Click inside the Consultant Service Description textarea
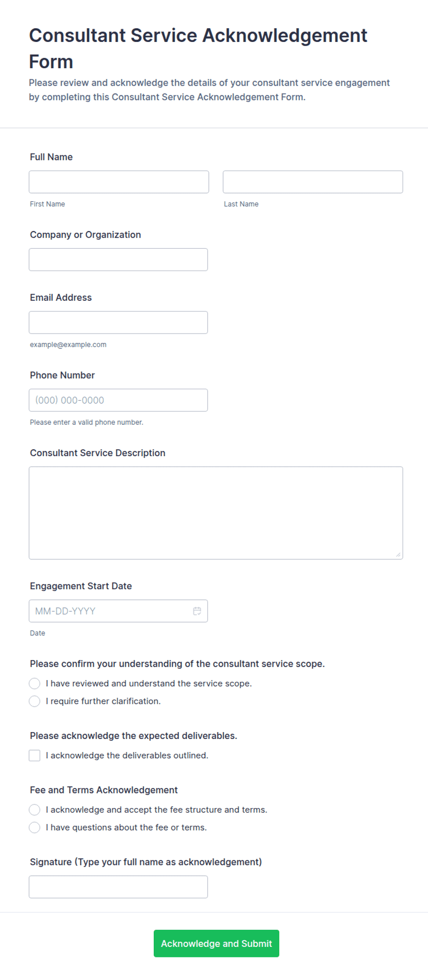 point(216,513)
